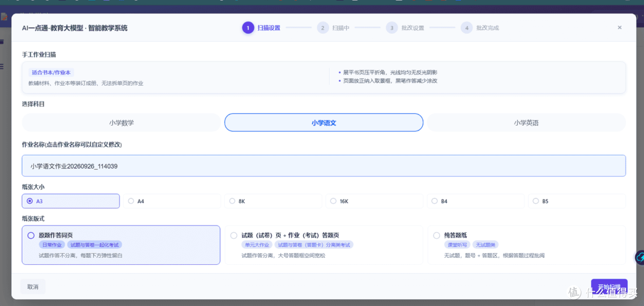Image resolution: width=644 pixels, height=306 pixels.
Task: Select B4 paper size radio
Action: pyautogui.click(x=476, y=201)
